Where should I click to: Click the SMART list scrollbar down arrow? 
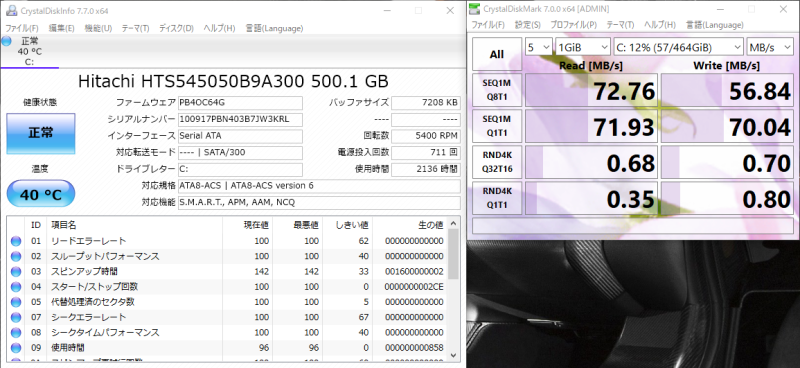pyautogui.click(x=453, y=355)
